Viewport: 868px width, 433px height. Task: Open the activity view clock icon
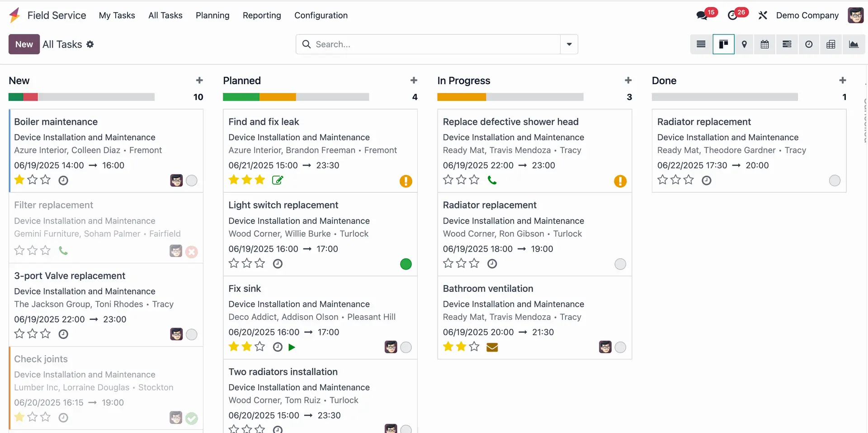(x=809, y=44)
